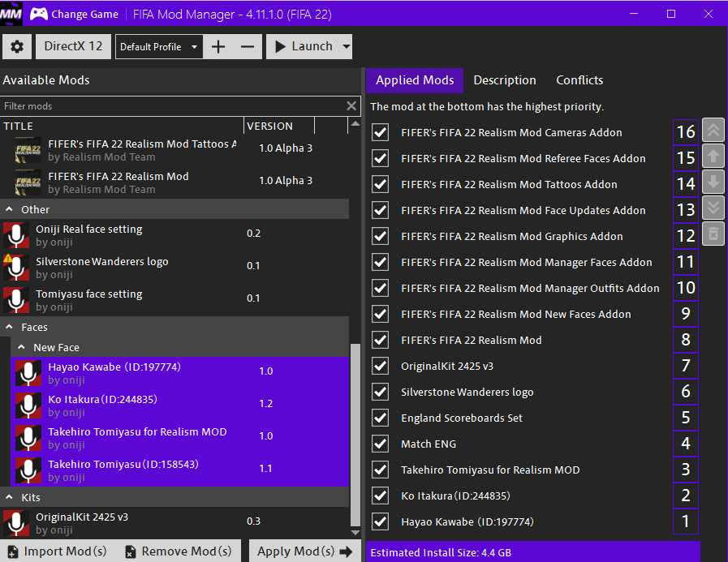Open the Description tab
The image size is (728, 562).
(505, 80)
